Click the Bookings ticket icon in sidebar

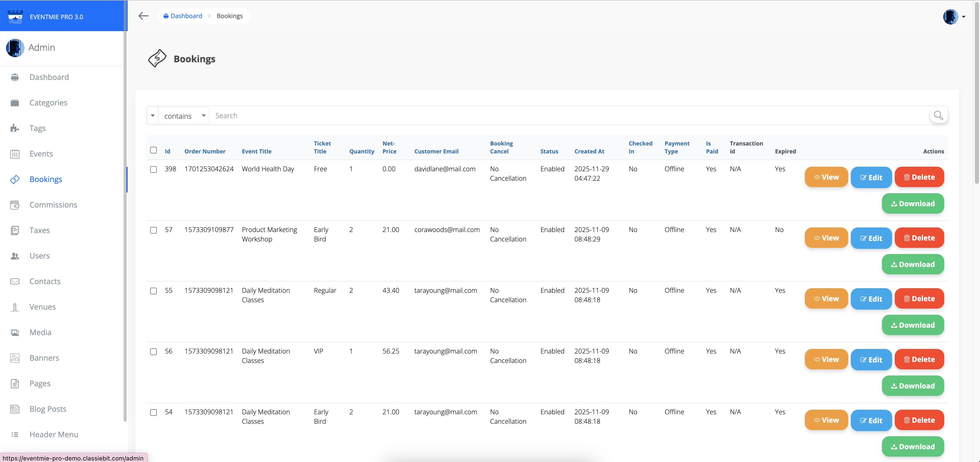click(15, 179)
